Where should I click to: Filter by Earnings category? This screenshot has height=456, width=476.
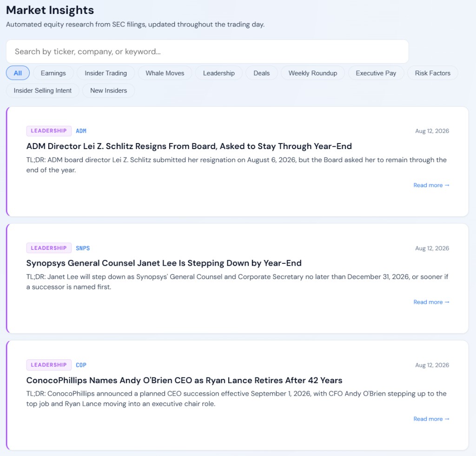pos(53,73)
